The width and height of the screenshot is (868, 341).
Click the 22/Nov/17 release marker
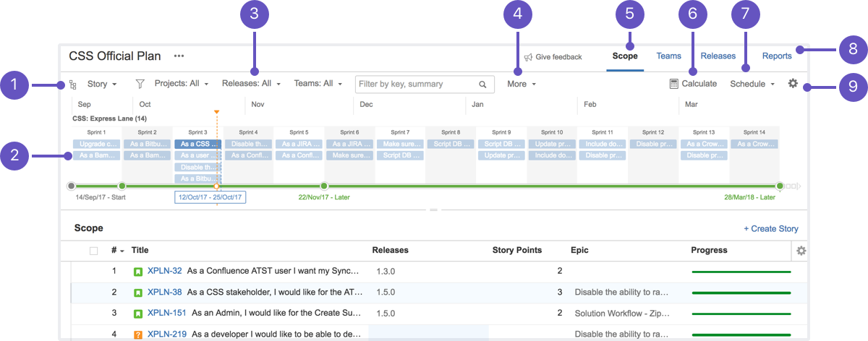(x=324, y=186)
